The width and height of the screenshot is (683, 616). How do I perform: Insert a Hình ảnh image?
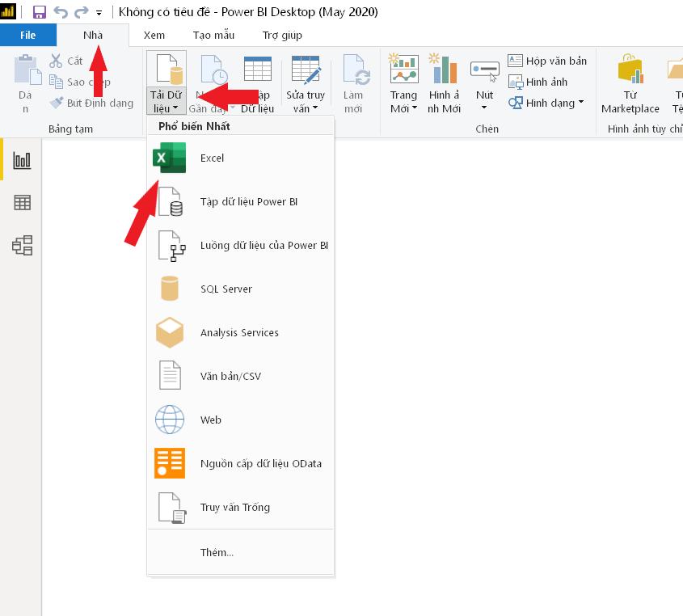coord(538,82)
